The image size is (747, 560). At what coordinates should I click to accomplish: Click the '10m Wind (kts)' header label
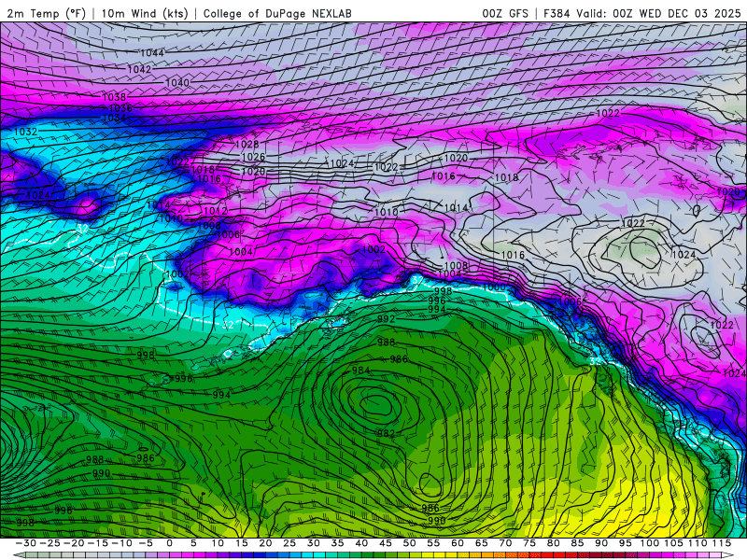pos(145,13)
